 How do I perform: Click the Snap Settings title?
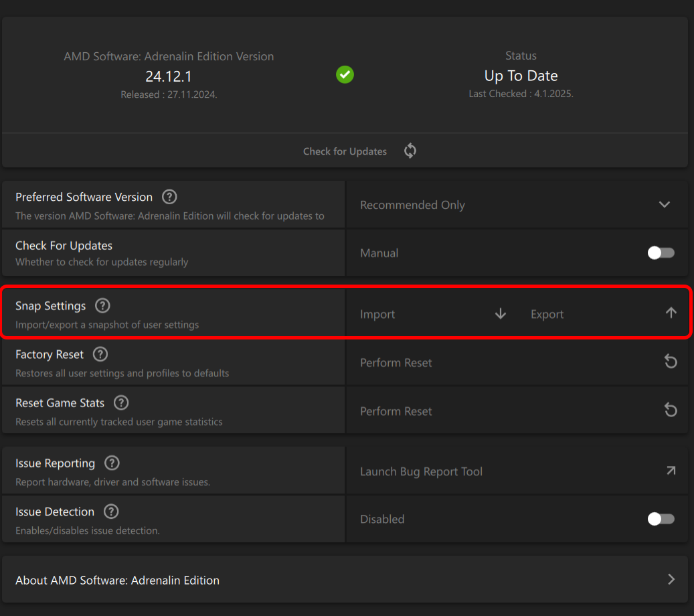50,306
